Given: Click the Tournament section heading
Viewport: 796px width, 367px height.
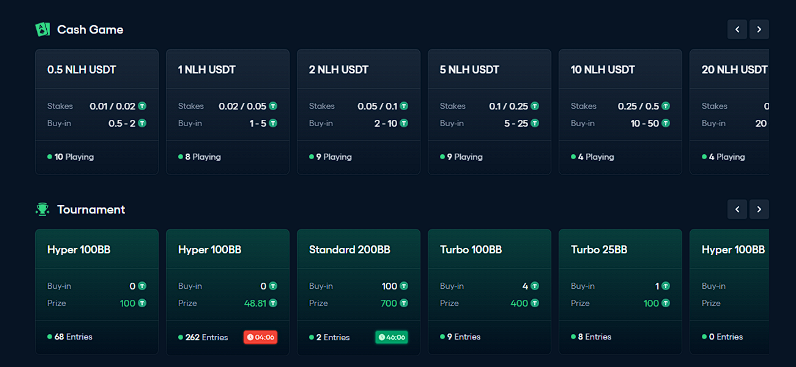Looking at the screenshot, I should click(91, 209).
